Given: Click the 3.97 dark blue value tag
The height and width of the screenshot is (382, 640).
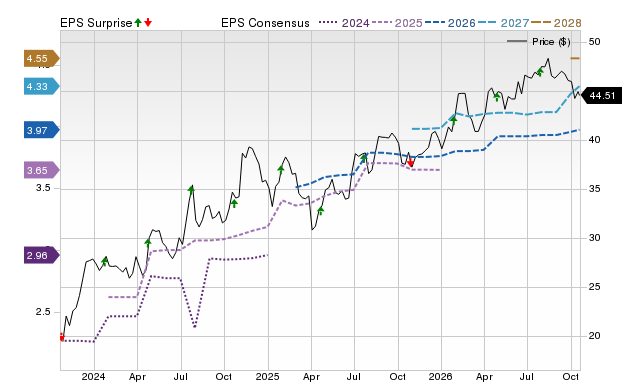Looking at the screenshot, I should coord(42,130).
